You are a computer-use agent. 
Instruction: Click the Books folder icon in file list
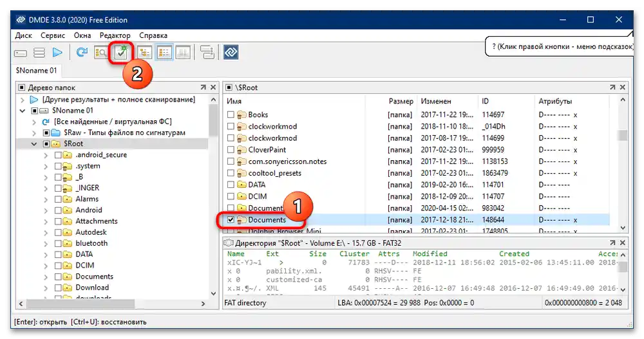tap(241, 115)
